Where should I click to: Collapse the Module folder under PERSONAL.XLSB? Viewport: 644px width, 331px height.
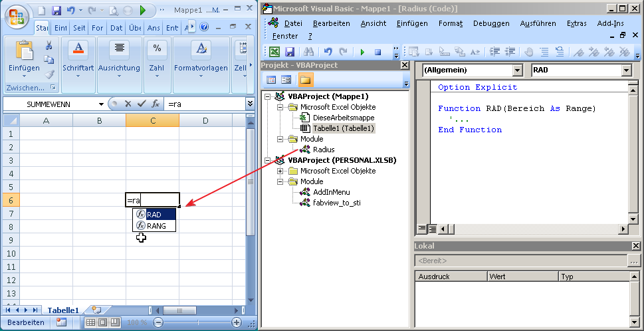point(280,181)
